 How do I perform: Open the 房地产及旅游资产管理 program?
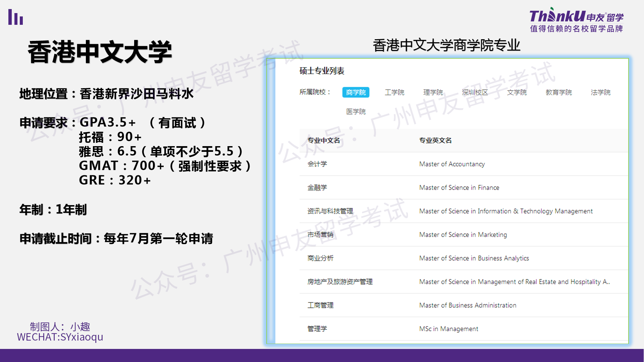464,282
